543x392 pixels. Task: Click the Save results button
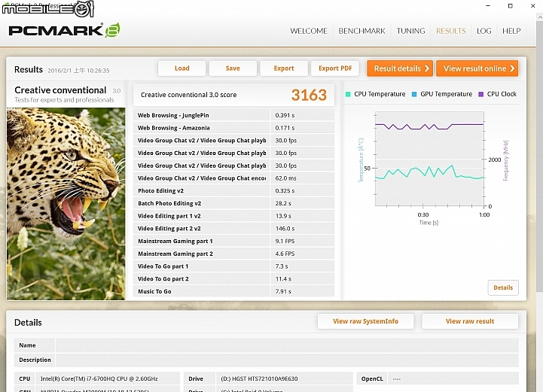pyautogui.click(x=233, y=68)
